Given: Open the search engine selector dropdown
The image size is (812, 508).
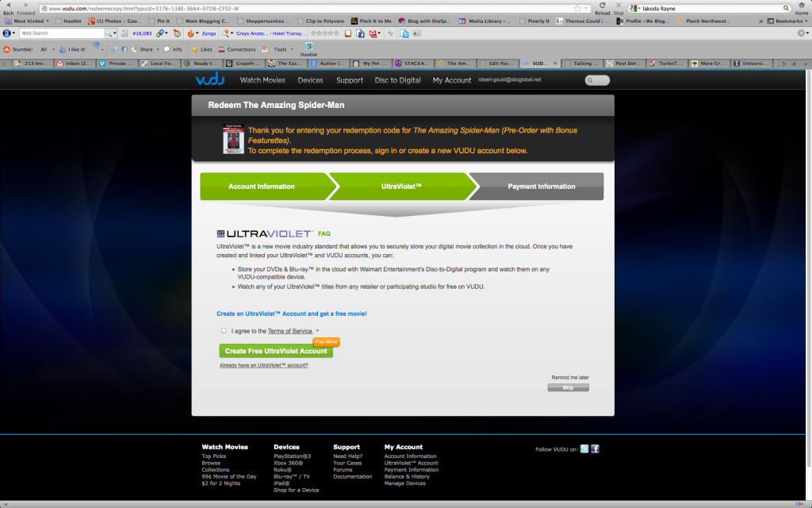Looking at the screenshot, I should click(635, 8).
